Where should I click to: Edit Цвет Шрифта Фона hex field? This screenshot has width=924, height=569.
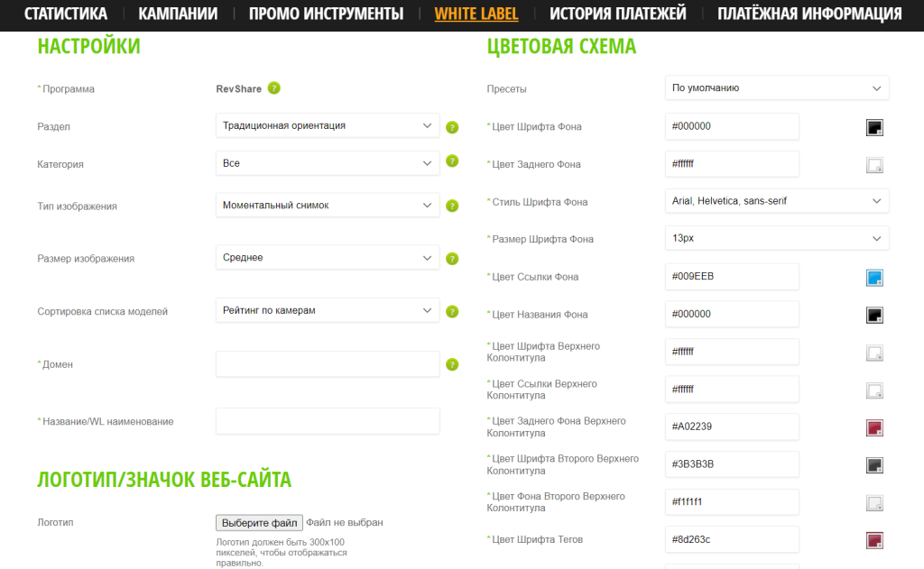click(732, 126)
